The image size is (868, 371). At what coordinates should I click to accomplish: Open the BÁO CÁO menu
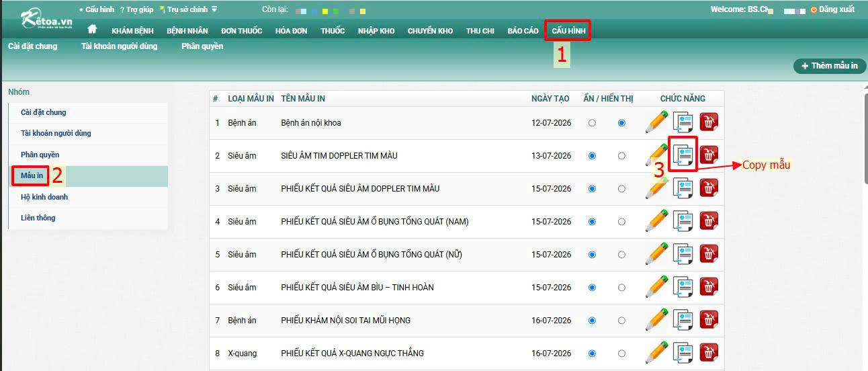(523, 31)
